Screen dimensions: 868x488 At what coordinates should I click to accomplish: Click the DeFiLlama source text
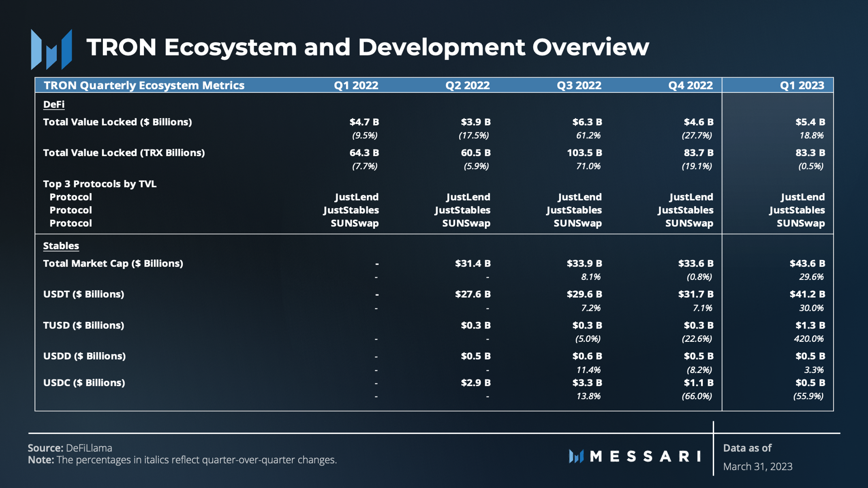89,448
